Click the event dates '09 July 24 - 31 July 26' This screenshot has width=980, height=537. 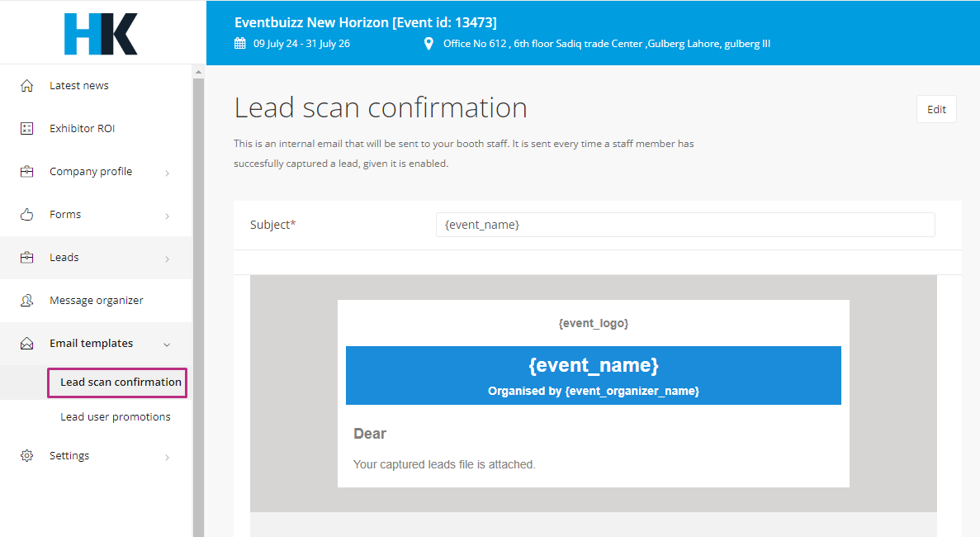(x=302, y=44)
